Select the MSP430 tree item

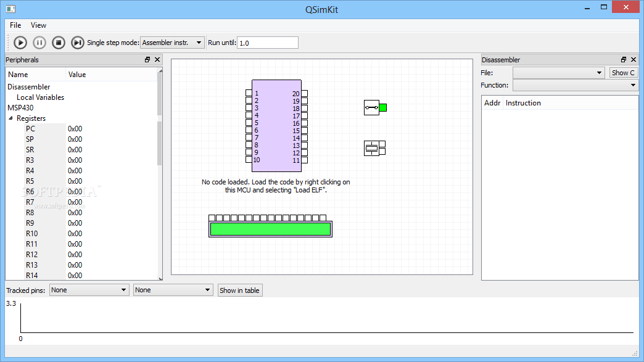pyautogui.click(x=20, y=108)
